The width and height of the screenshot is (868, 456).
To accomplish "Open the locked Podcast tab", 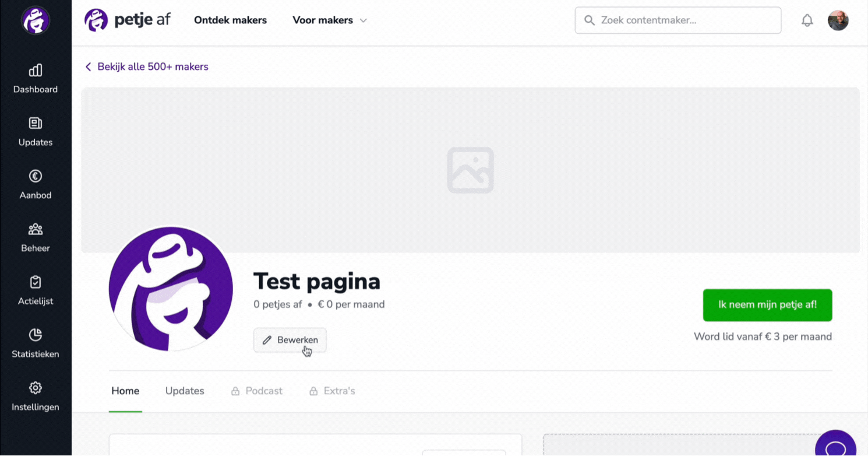I will click(x=257, y=391).
